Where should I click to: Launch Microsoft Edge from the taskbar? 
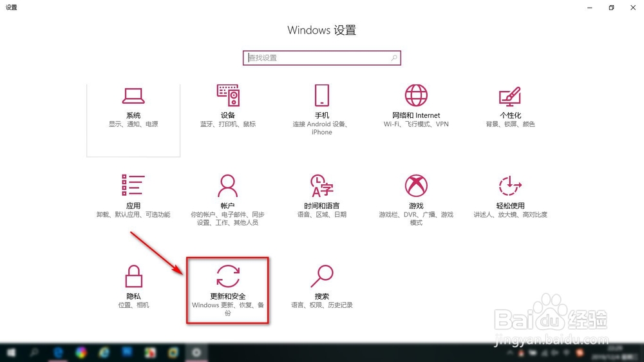58,352
